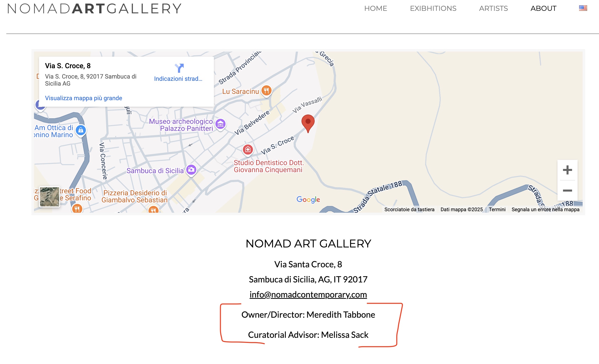Click the NOMADARTGALLERY logo

click(x=94, y=9)
